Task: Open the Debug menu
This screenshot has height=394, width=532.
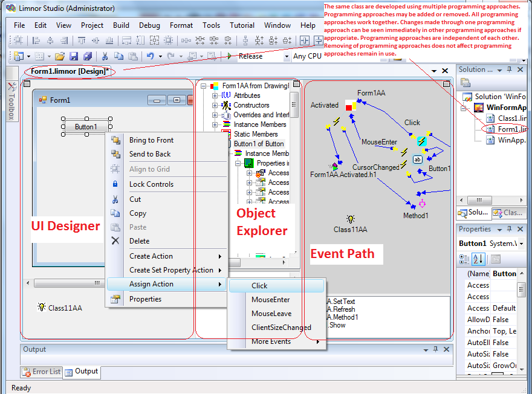Action: click(149, 25)
